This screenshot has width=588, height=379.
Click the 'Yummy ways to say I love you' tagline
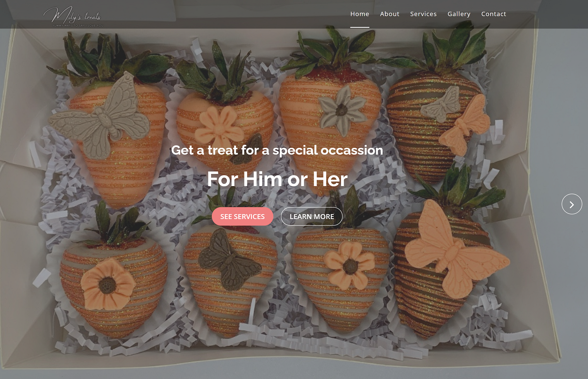coord(78,26)
